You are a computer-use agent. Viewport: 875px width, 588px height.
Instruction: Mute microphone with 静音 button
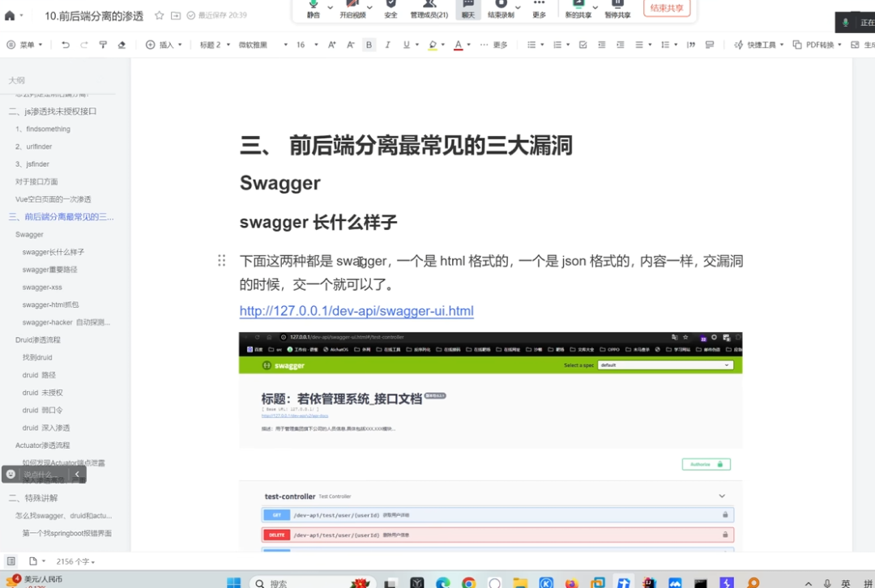(313, 10)
